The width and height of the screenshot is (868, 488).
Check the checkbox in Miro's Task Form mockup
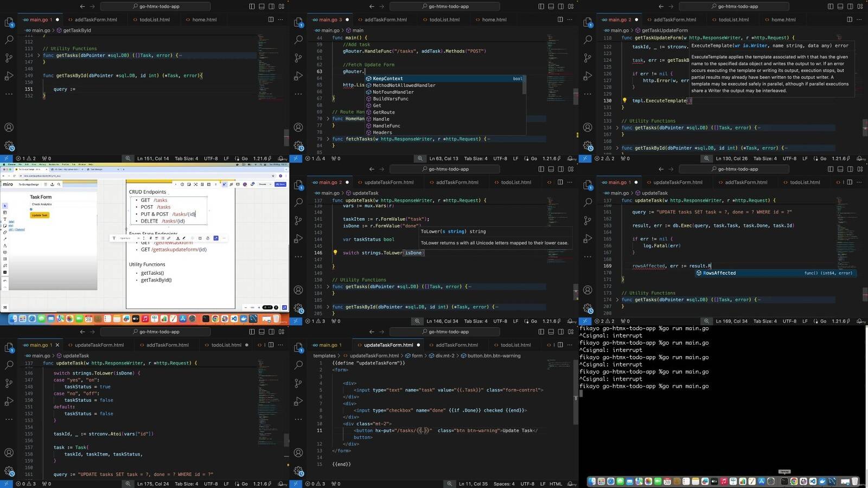click(x=31, y=209)
